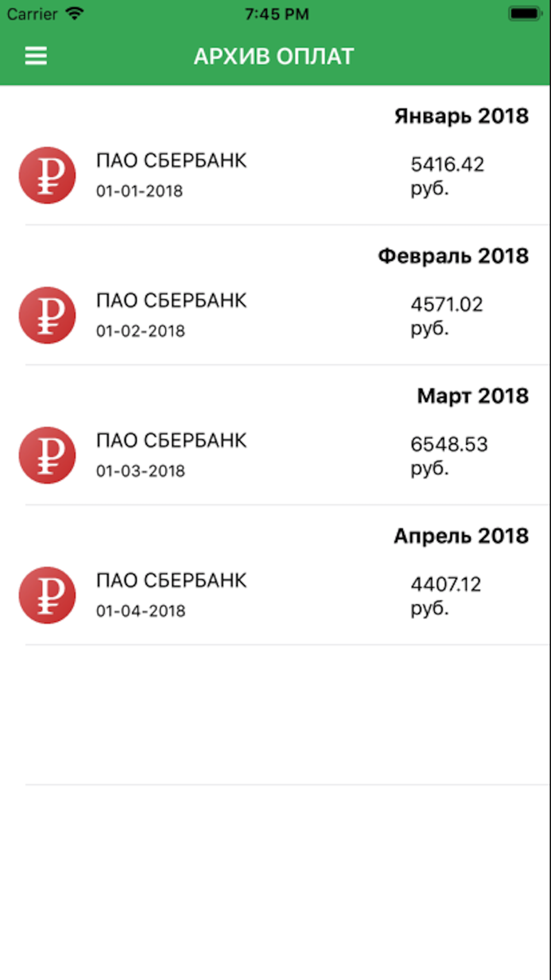This screenshot has height=980, width=551.
Task: Open ПАО СБЕРБАНК payment dated 01-04-2018
Action: [275, 595]
